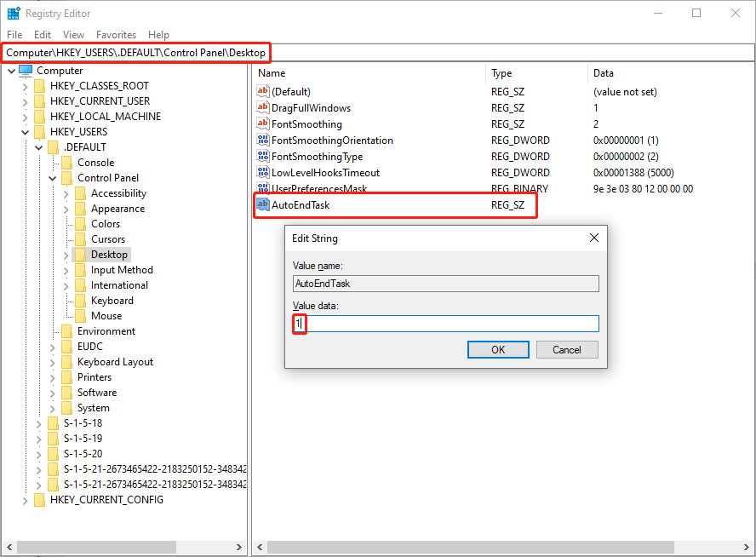756x557 pixels.
Task: Click the Name column header
Action: point(369,73)
